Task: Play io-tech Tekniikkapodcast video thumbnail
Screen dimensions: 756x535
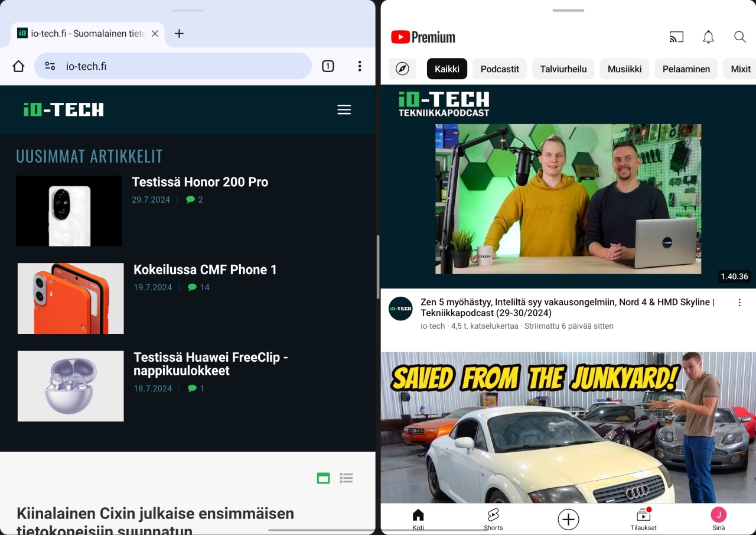Action: point(568,186)
